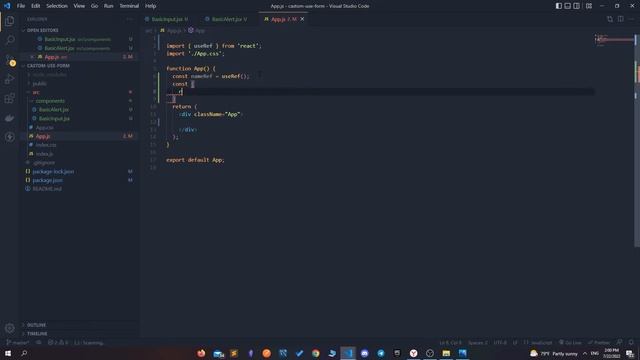
Task: Open the Search view in activity bar
Action: pyautogui.click(x=10, y=40)
